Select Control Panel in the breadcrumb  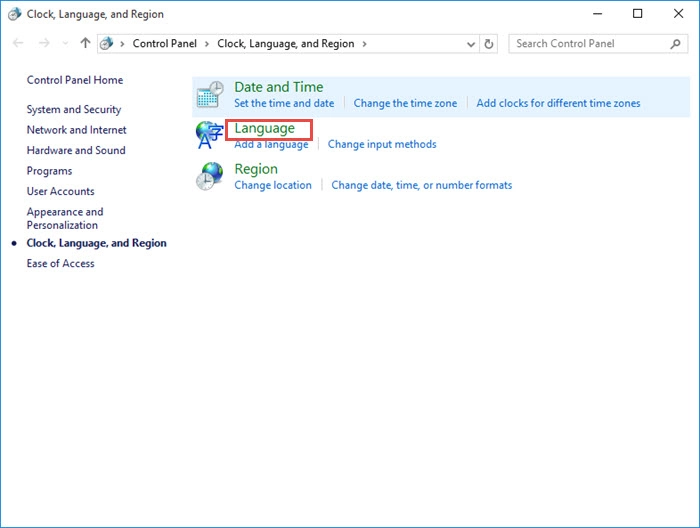pyautogui.click(x=164, y=43)
